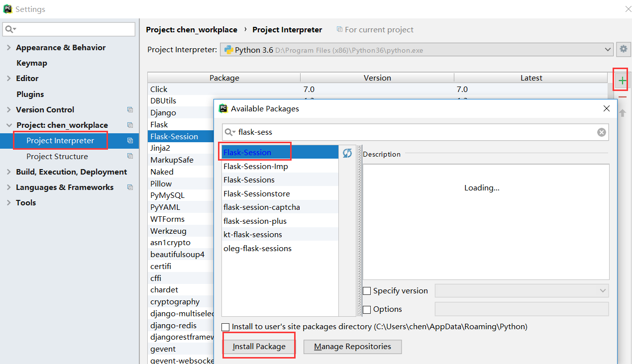Sort by the Package column header
The image size is (632, 364).
pyautogui.click(x=224, y=78)
